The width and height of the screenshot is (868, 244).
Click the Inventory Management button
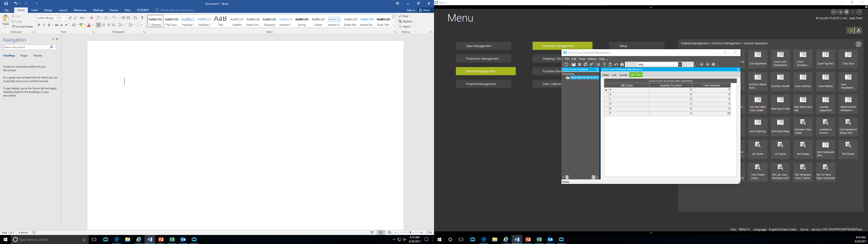click(x=562, y=46)
